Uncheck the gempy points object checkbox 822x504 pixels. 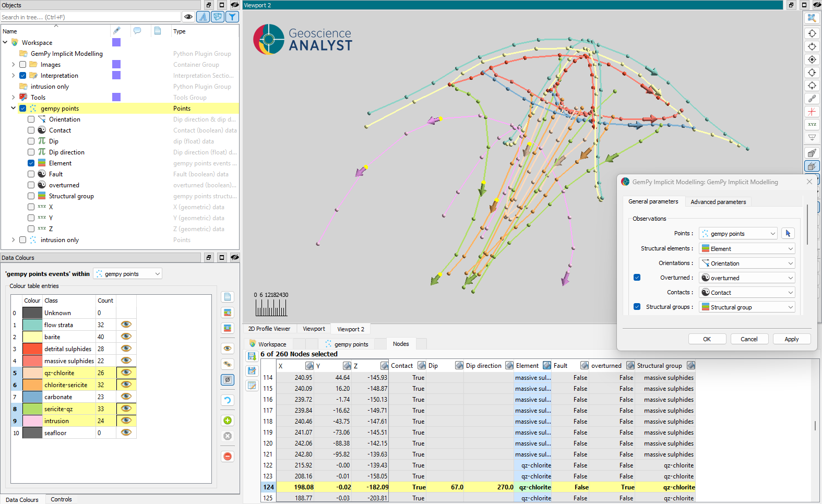coord(23,109)
